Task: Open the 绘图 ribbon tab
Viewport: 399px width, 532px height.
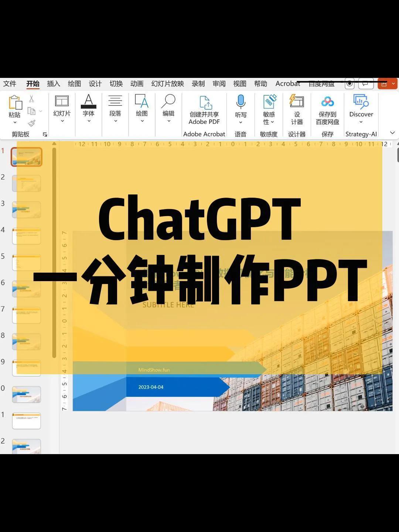Action: [x=74, y=84]
